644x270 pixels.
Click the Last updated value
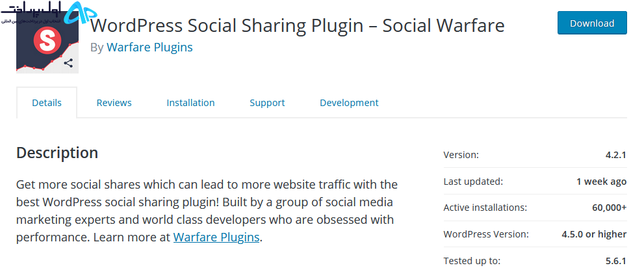601,182
